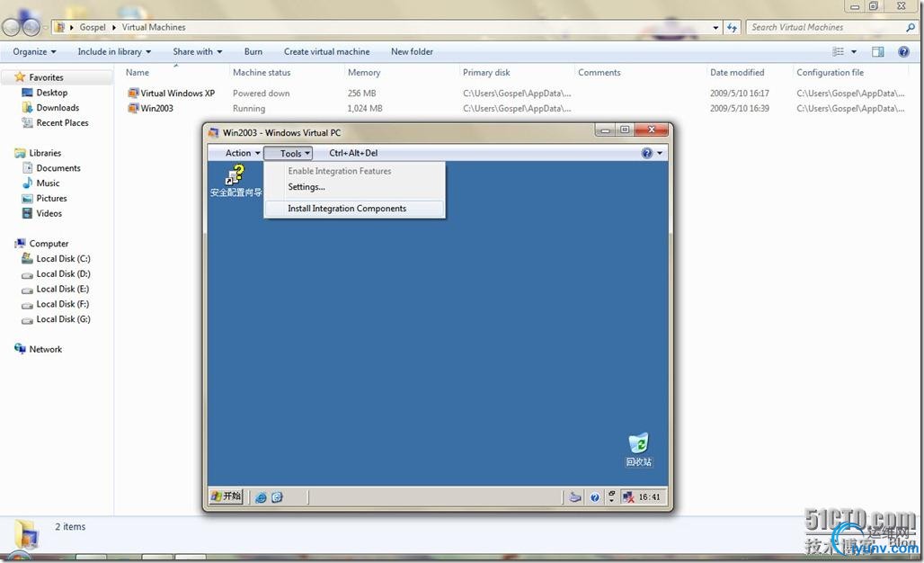
Task: Click the tray icon left of the help icon
Action: coord(575,497)
